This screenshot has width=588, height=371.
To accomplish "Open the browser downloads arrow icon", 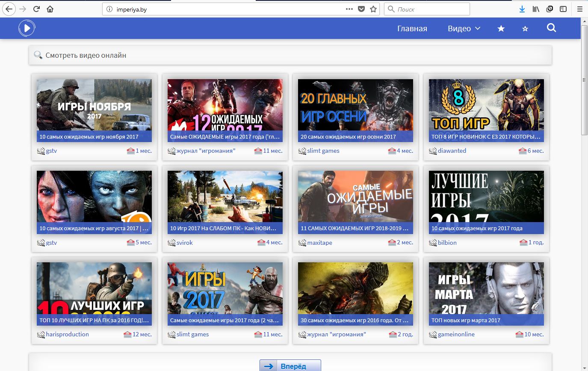I will [x=522, y=9].
